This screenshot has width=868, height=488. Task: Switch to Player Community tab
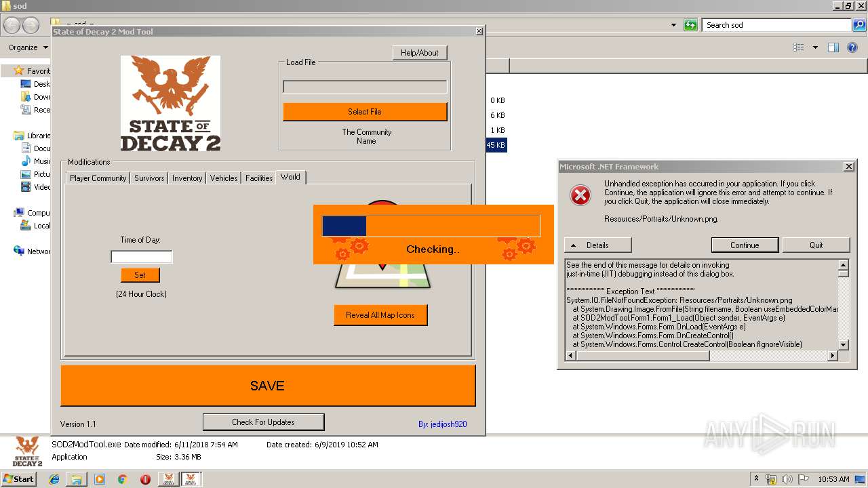98,178
